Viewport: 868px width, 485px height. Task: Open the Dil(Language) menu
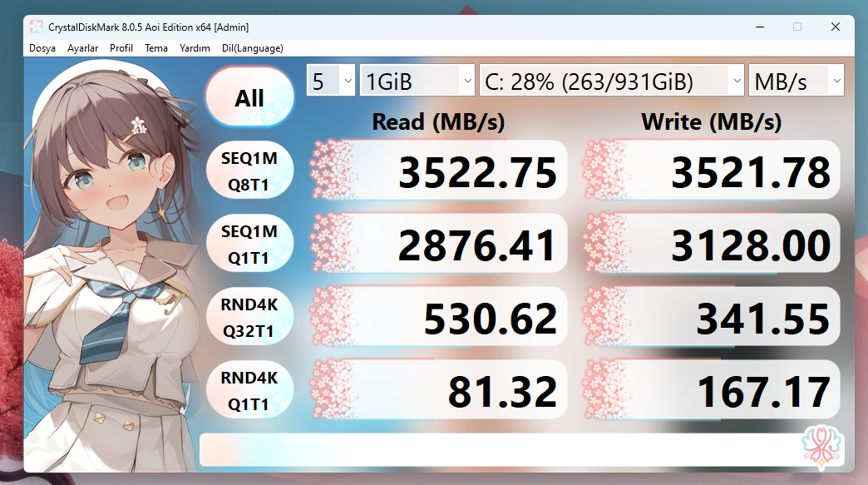click(x=253, y=48)
